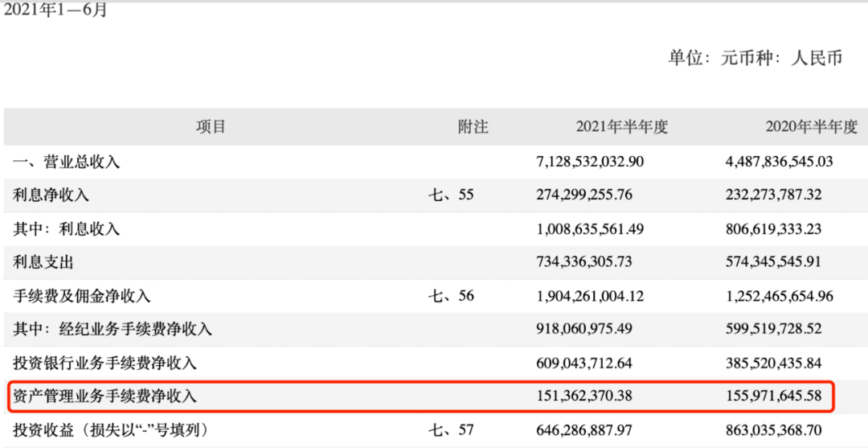868x448 pixels.
Task: Select the 手续费及佣金净收入 row label
Action: [81, 296]
